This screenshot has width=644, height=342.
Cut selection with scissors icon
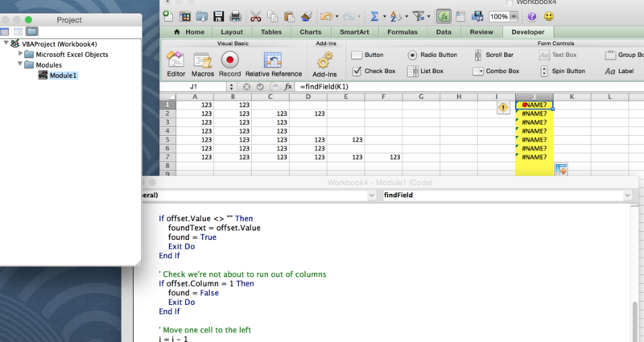click(x=255, y=16)
